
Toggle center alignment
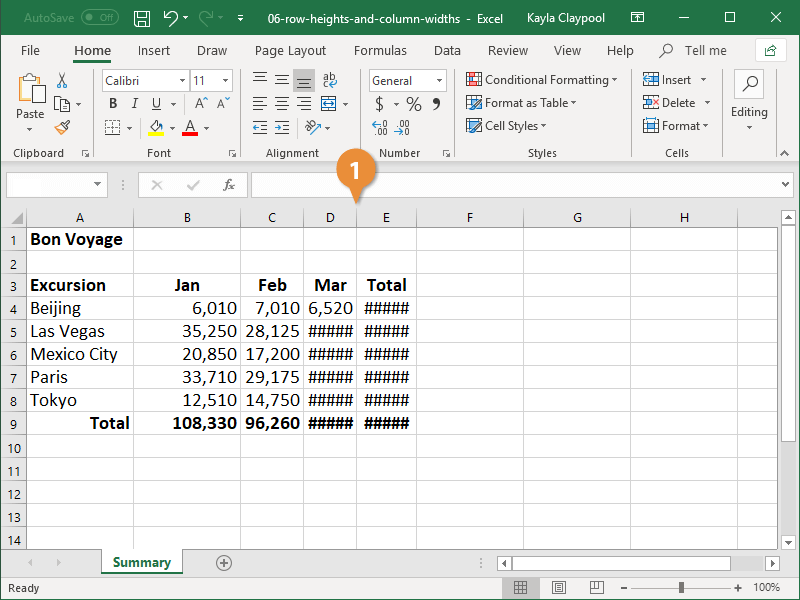tap(281, 103)
